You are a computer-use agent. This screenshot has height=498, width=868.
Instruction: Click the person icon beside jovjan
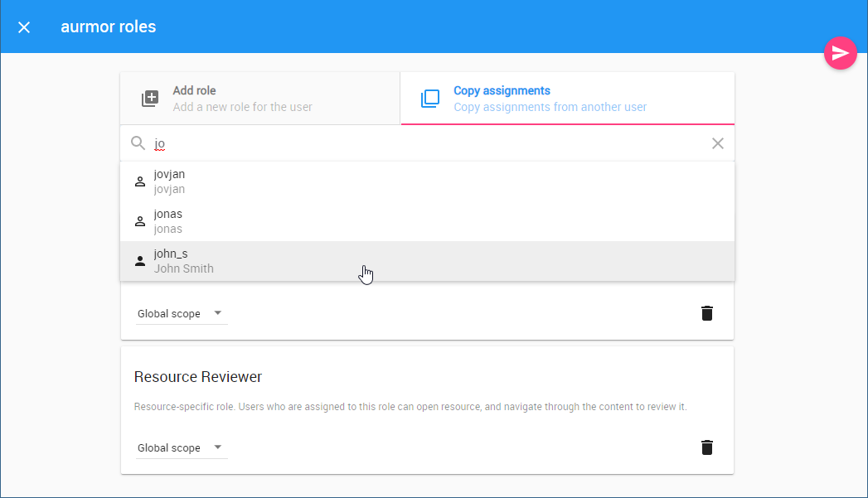[140, 181]
